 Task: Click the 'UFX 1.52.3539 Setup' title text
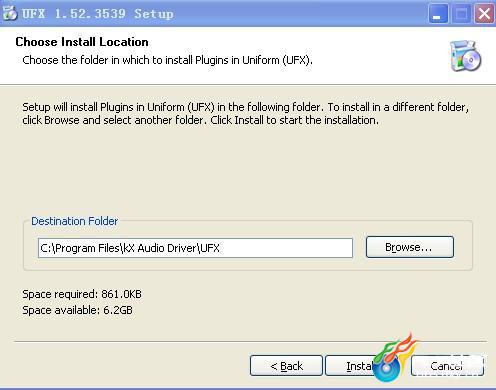98,14
